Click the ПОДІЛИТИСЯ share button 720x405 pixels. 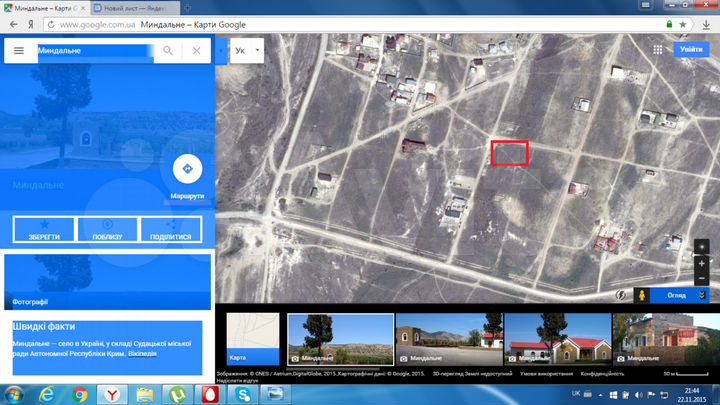pos(171,229)
